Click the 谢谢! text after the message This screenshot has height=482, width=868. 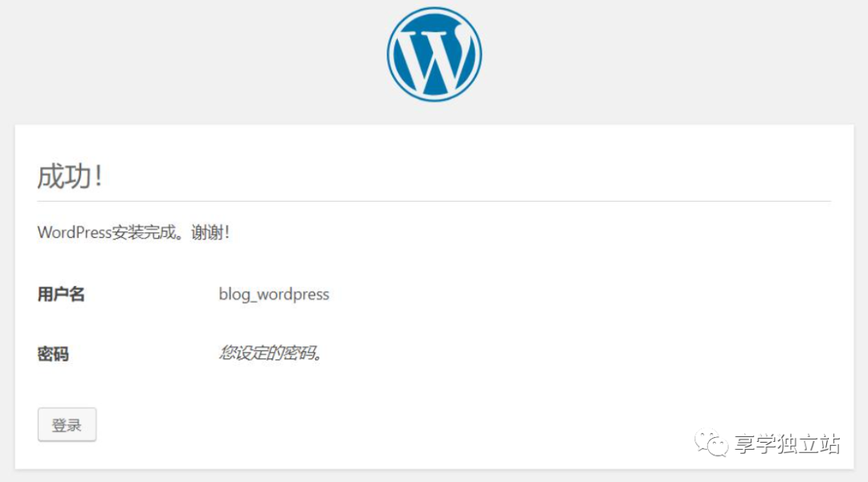tap(211, 232)
